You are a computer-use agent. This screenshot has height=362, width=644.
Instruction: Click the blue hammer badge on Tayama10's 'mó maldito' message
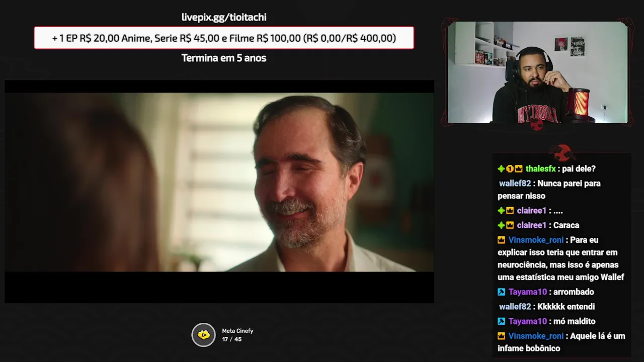501,321
